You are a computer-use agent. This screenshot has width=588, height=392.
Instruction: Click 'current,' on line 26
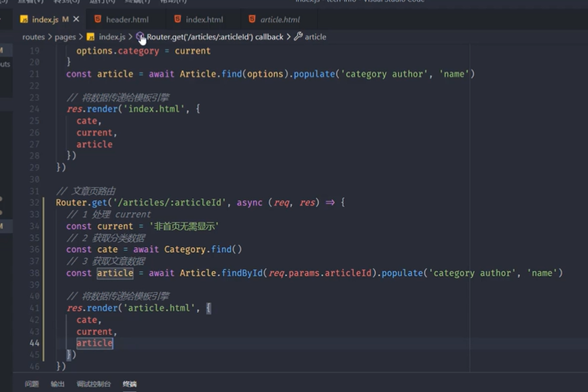pos(97,133)
